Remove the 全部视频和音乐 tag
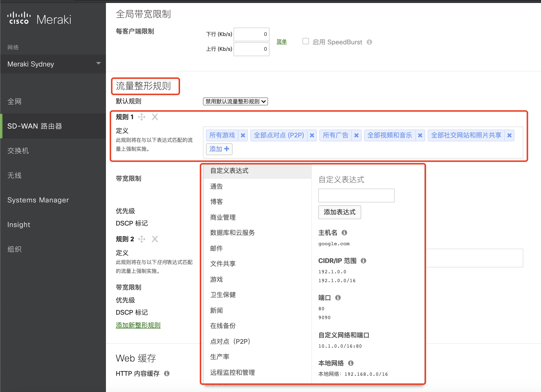Image resolution: width=541 pixels, height=392 pixels. point(420,135)
